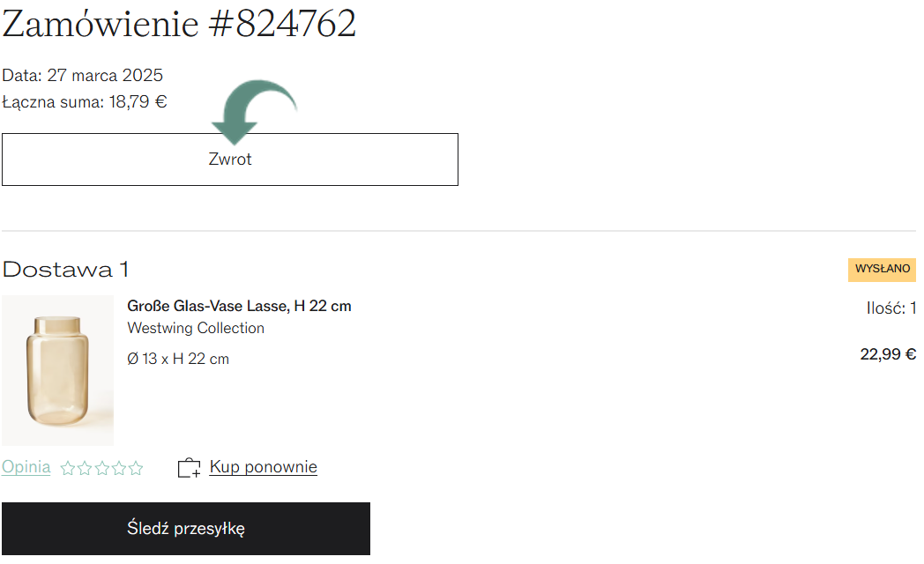Rate one star in Opinia
924x564 pixels.
tap(68, 469)
